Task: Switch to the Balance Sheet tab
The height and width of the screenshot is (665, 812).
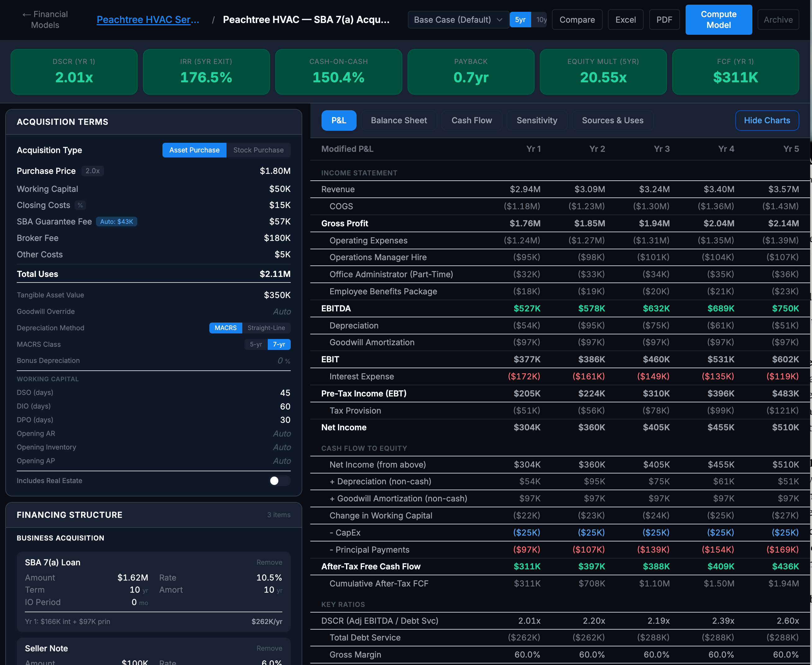Action: (x=399, y=120)
